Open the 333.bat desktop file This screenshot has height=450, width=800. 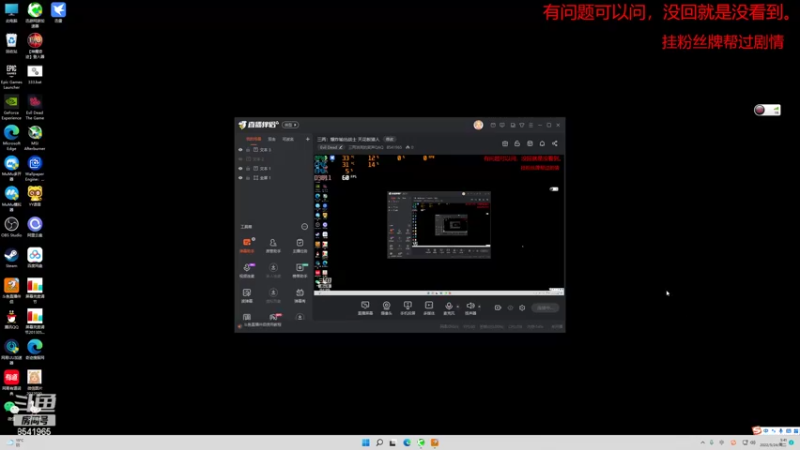pyautogui.click(x=35, y=74)
